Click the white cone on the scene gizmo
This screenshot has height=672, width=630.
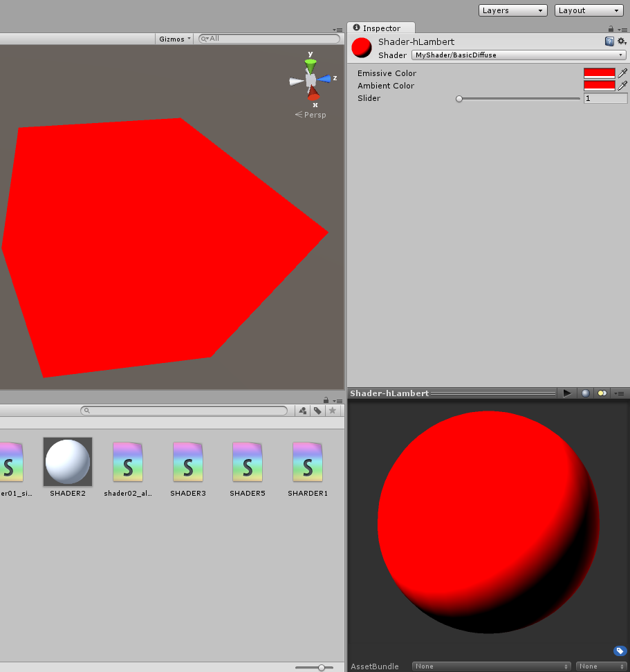click(296, 81)
